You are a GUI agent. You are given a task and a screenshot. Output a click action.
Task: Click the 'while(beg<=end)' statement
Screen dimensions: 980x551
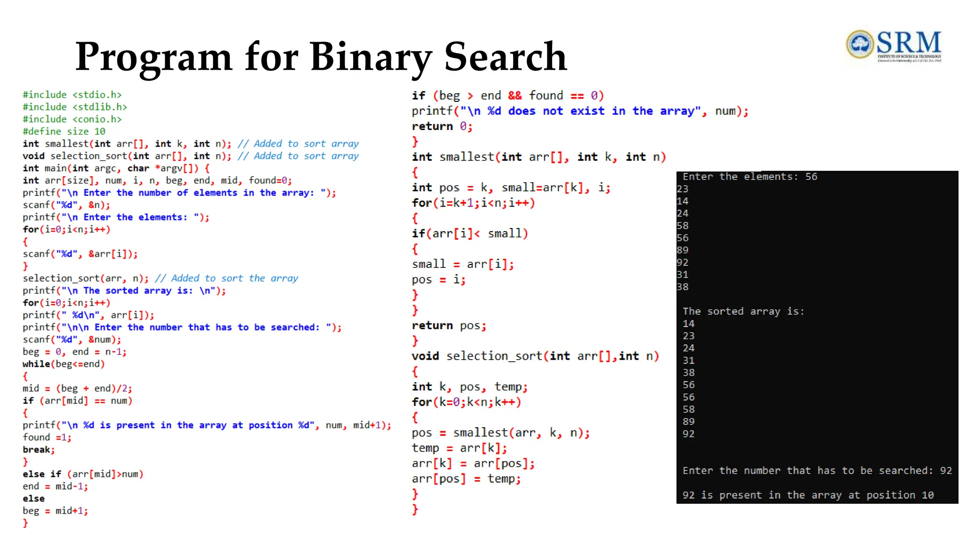pos(64,364)
